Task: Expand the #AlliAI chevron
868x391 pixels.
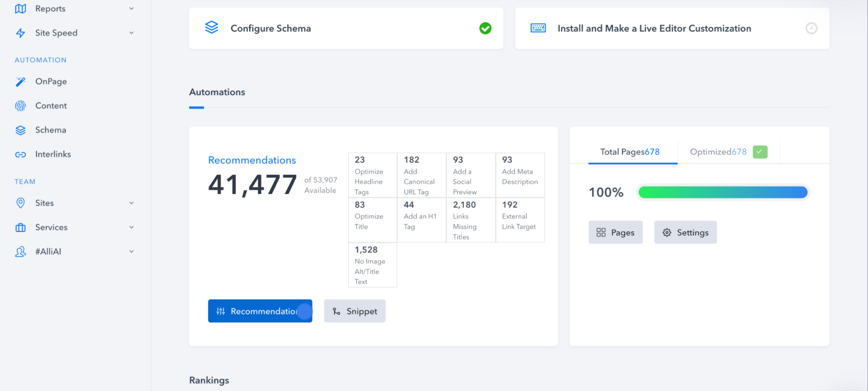Action: [131, 252]
